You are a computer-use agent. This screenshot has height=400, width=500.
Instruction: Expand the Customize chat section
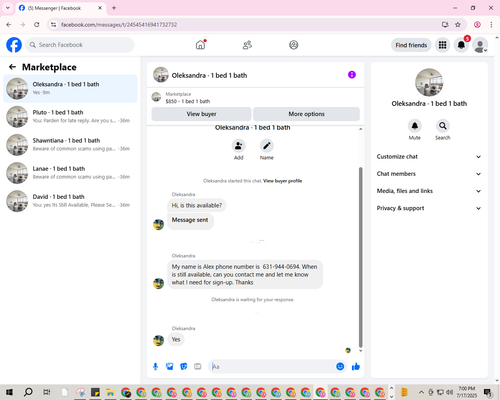pyautogui.click(x=429, y=157)
